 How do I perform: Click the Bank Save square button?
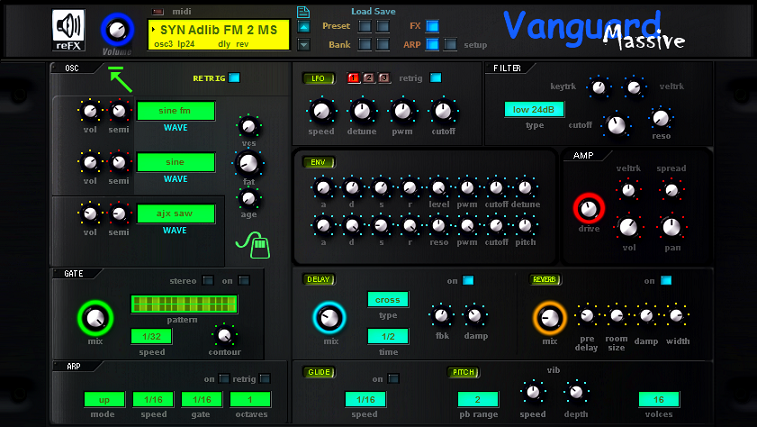tap(383, 44)
